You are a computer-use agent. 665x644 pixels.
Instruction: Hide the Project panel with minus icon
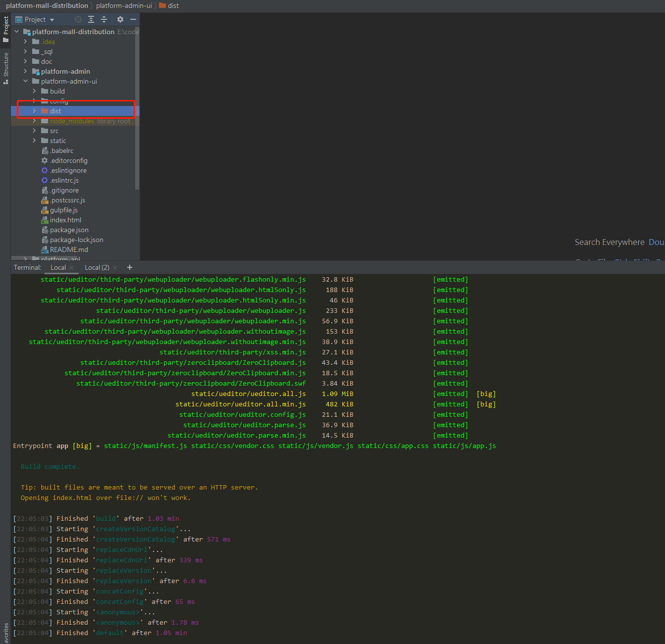point(133,19)
